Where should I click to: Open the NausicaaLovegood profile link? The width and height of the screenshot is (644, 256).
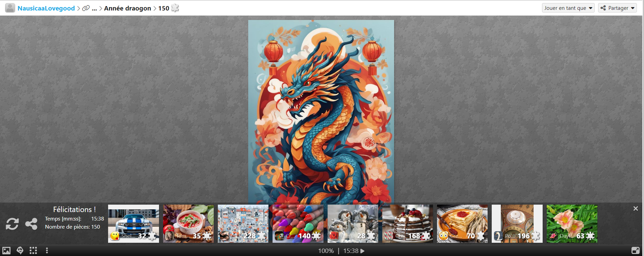coord(46,8)
